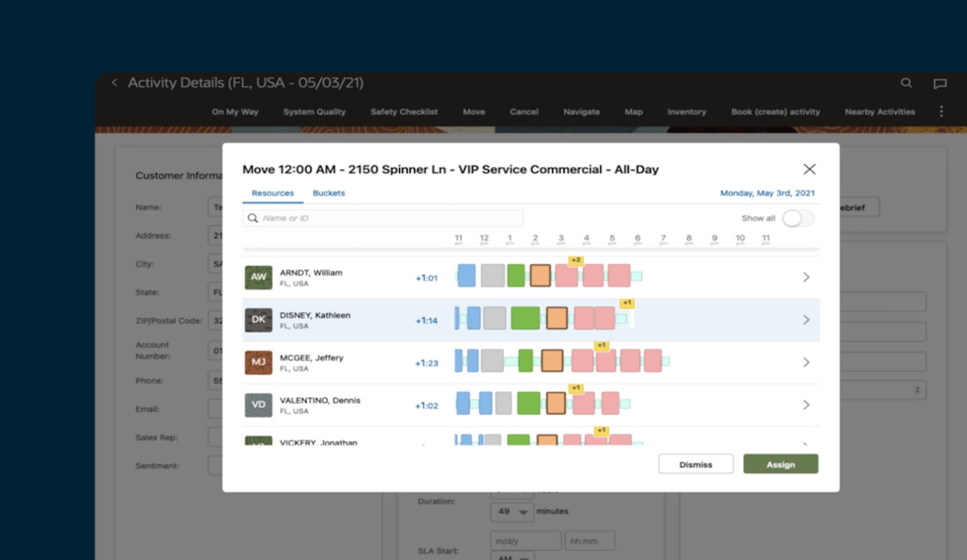The height and width of the screenshot is (560, 967).
Task: Open the chat message icon
Action: pos(940,84)
